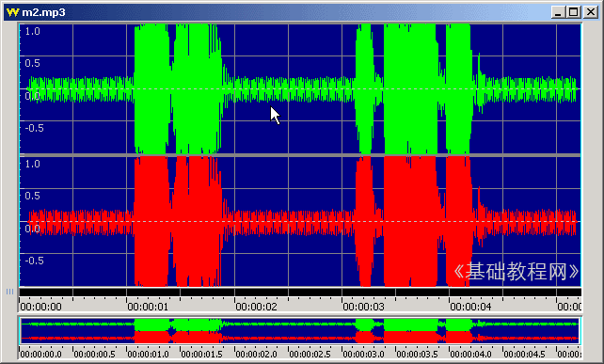Click the m2.mp3 title bar text
The height and width of the screenshot is (364, 604).
point(43,13)
